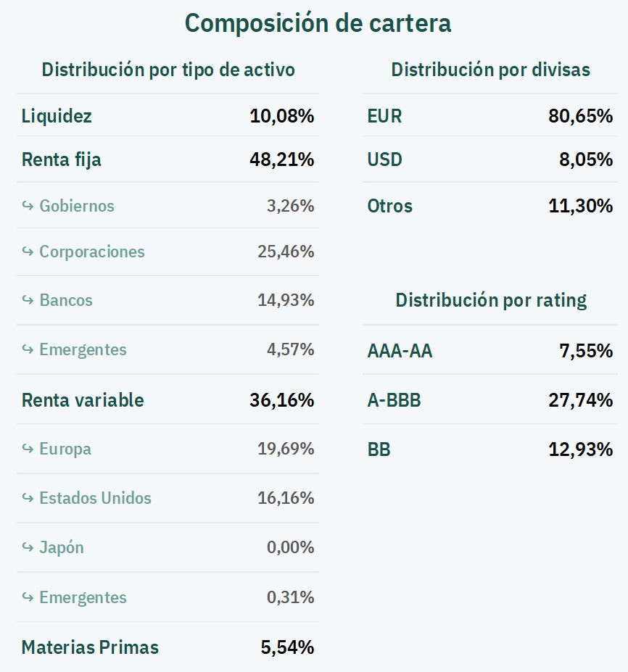
Task: Click the arrow icon beside Bancos
Action: [28, 300]
